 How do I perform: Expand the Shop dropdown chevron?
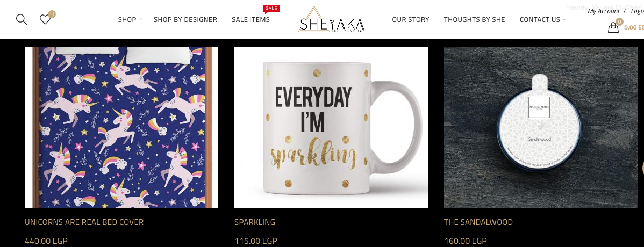tap(140, 20)
